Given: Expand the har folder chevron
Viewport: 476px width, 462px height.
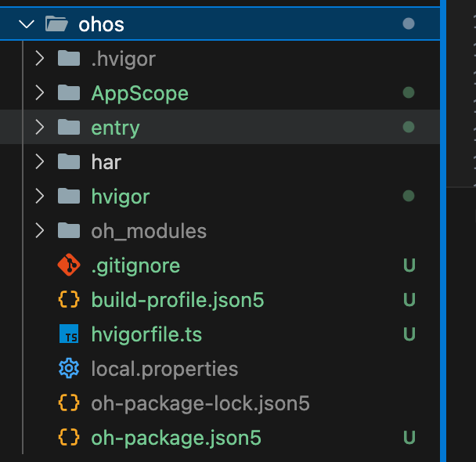Looking at the screenshot, I should (39, 162).
